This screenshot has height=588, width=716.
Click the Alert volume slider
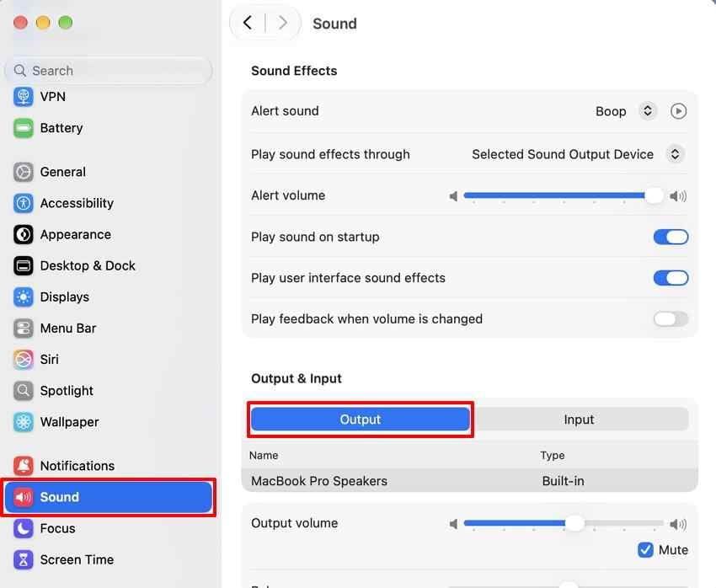tap(563, 195)
